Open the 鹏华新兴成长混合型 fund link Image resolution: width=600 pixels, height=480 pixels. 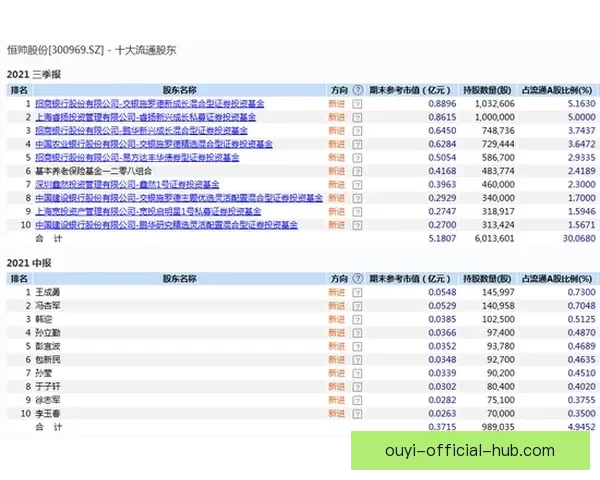click(x=141, y=131)
